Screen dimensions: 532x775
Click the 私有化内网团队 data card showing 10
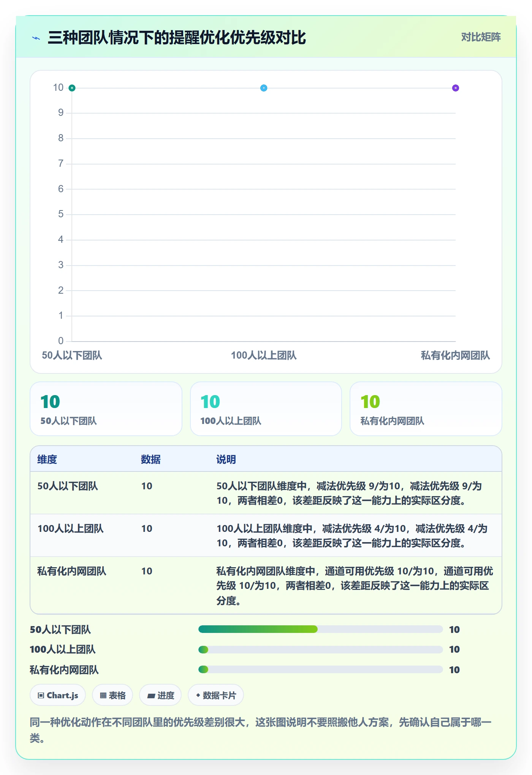426,409
